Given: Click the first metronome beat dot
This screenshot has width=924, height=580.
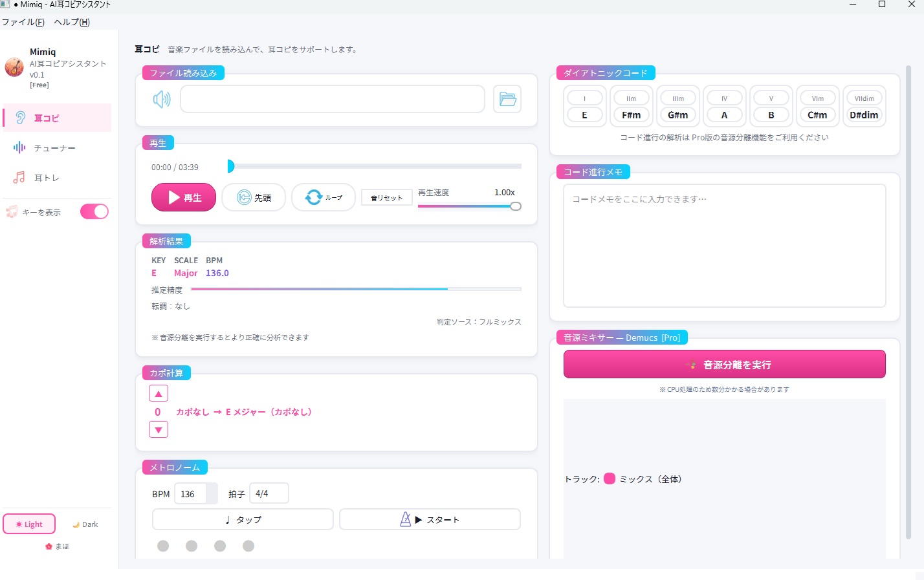Looking at the screenshot, I should 163,546.
